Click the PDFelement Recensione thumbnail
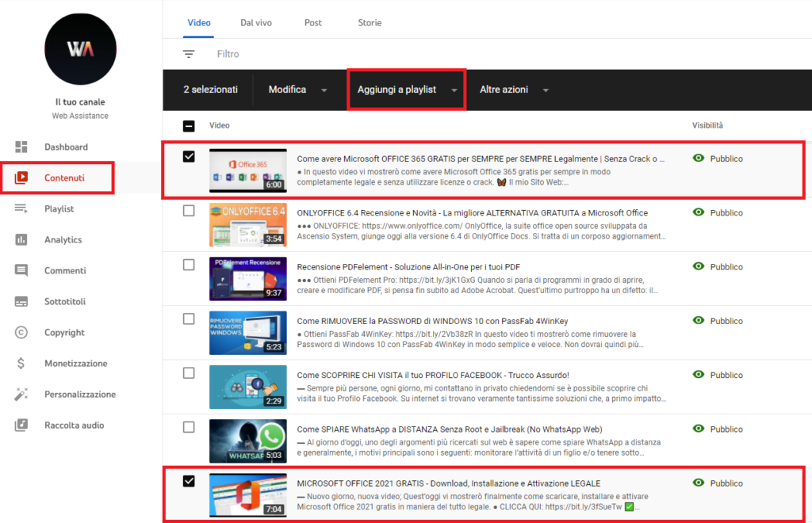 248,279
